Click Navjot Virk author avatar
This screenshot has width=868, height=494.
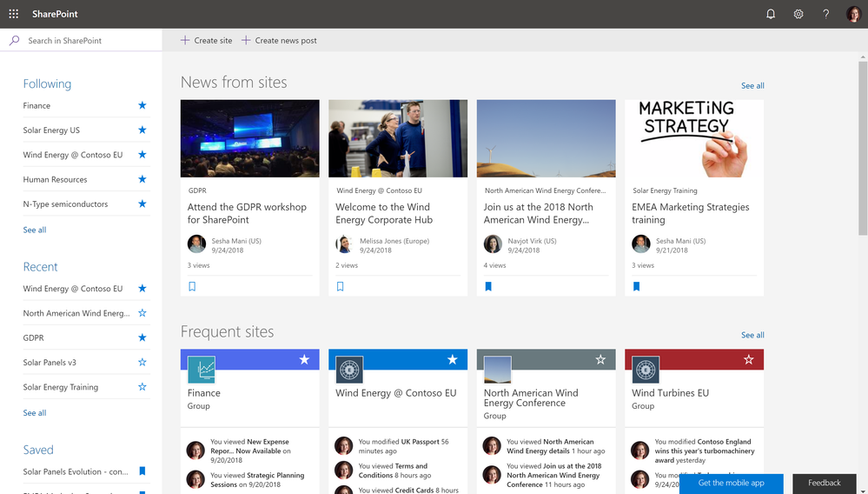[x=493, y=244]
